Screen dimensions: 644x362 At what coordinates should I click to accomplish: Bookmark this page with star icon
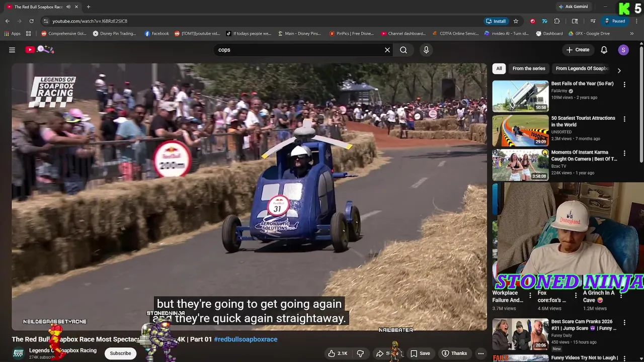click(x=516, y=21)
